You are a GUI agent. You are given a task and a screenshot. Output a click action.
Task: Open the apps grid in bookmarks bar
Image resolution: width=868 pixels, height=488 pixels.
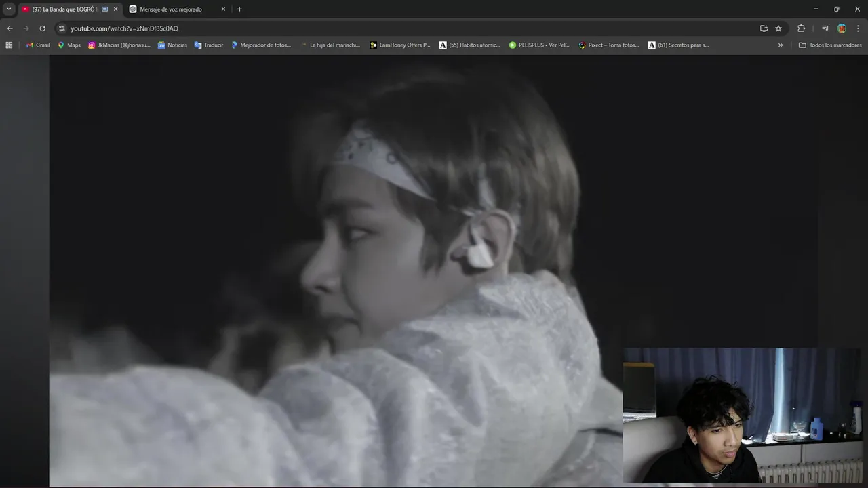(x=9, y=45)
